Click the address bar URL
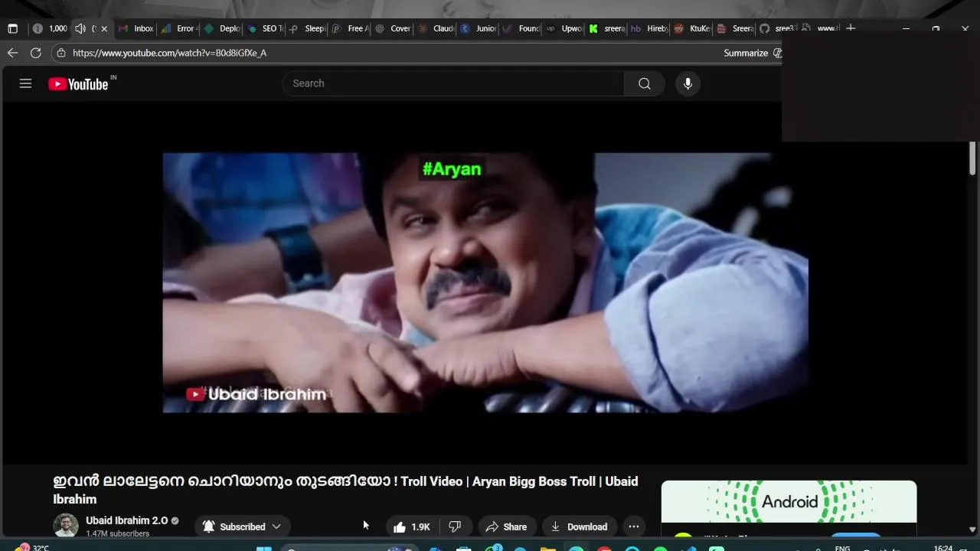The image size is (980, 551). click(x=170, y=53)
